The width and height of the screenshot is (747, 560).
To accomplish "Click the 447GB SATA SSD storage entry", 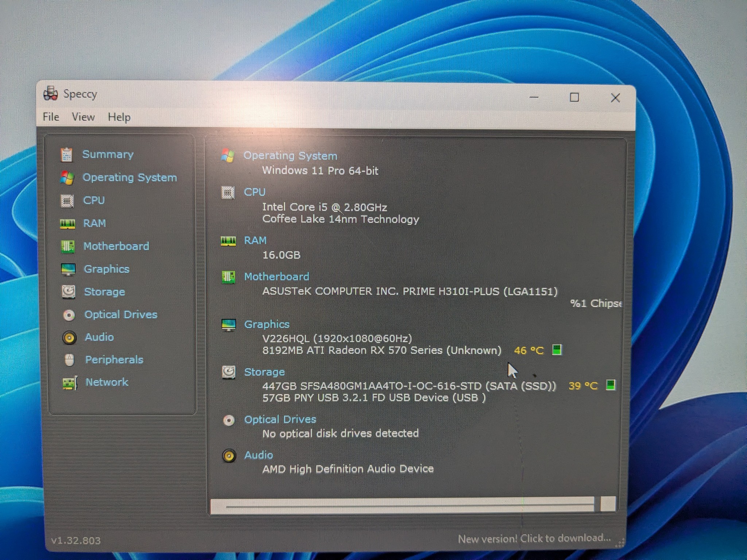I will (409, 386).
